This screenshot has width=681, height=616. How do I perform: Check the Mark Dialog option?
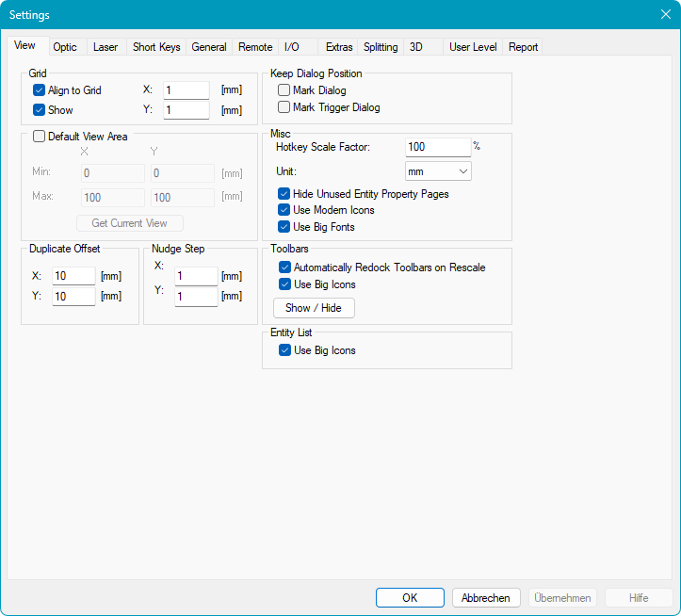284,90
